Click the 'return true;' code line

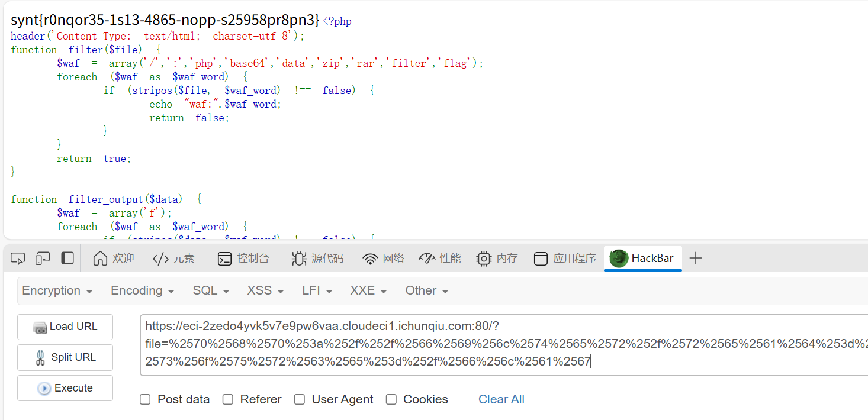click(x=94, y=159)
